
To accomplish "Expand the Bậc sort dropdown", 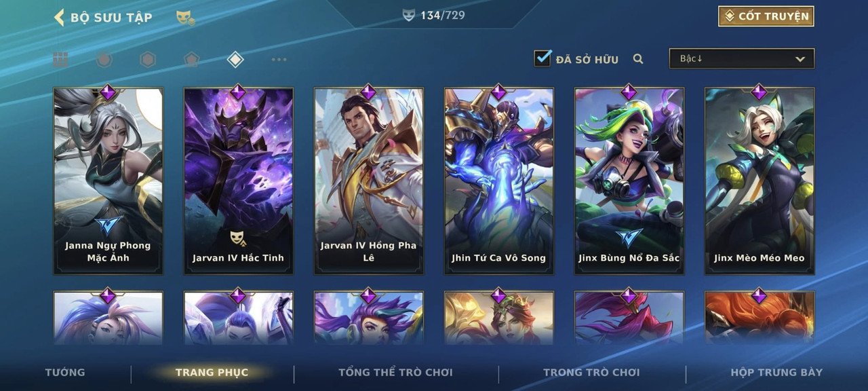I will [x=742, y=58].
